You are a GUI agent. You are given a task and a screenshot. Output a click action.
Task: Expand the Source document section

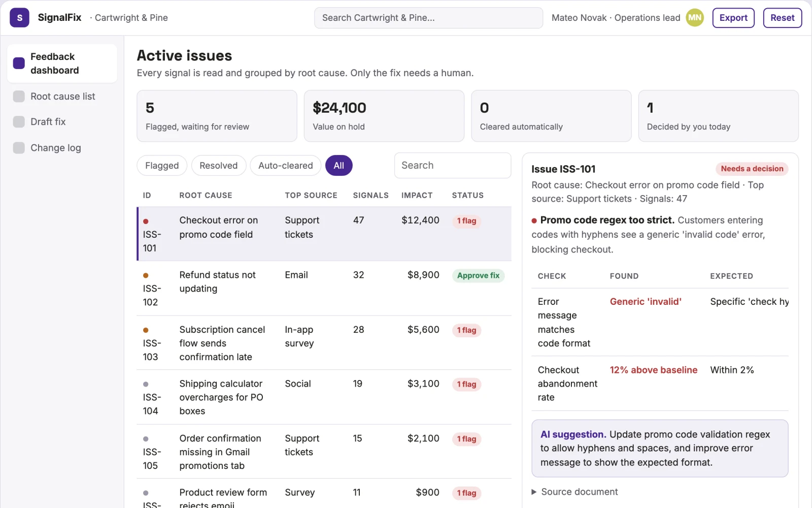(574, 492)
